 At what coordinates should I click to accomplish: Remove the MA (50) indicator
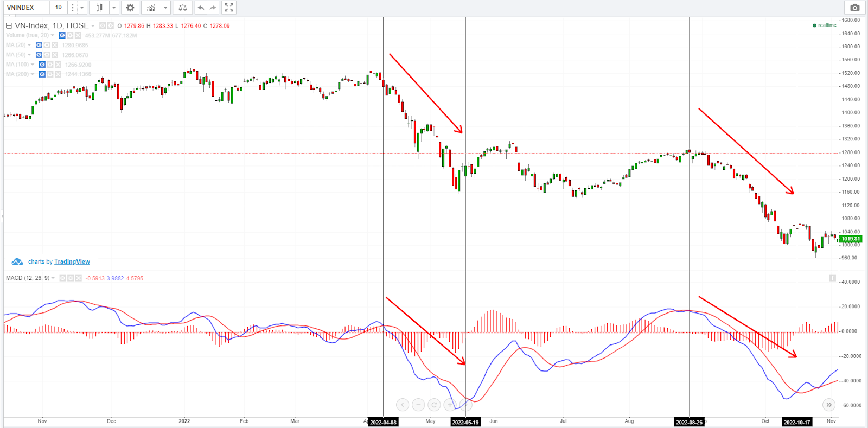55,55
